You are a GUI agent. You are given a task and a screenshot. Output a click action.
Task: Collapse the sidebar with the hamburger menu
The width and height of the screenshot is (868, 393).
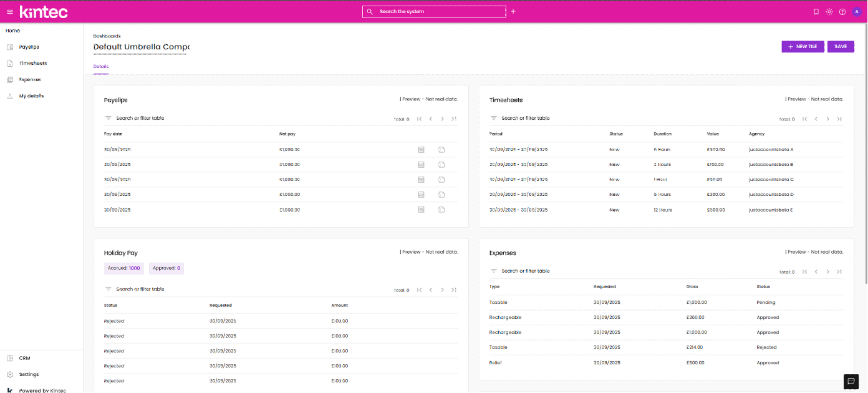tap(9, 12)
